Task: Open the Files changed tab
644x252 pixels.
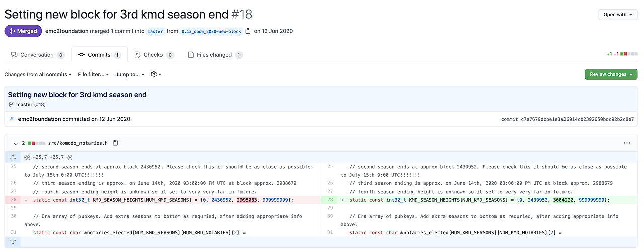Action: pos(215,55)
